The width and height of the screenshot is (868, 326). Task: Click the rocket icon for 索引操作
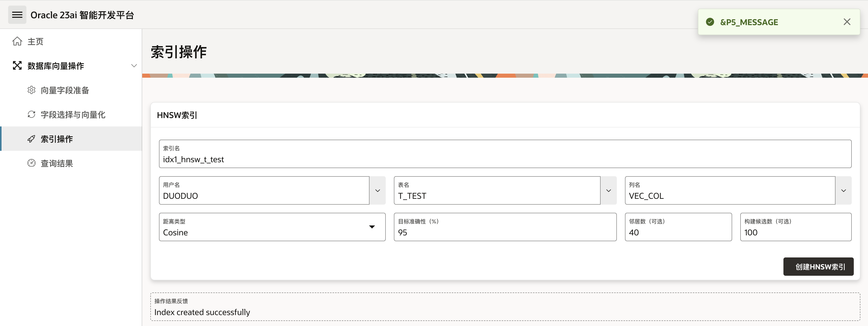[x=31, y=139]
